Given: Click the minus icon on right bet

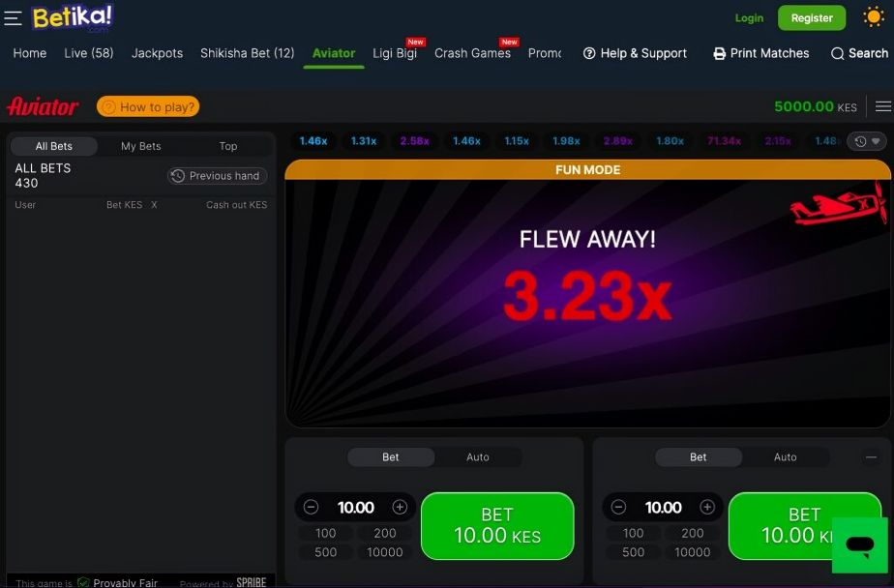Looking at the screenshot, I should point(618,507).
